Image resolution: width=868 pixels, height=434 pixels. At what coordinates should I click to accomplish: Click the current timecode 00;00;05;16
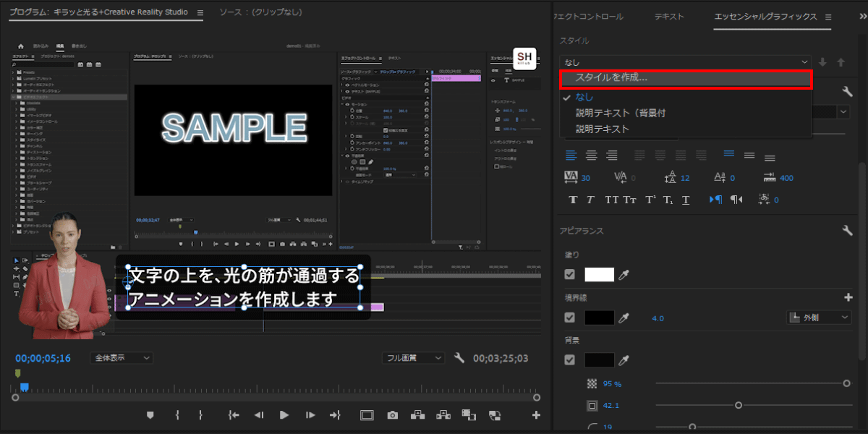click(43, 358)
